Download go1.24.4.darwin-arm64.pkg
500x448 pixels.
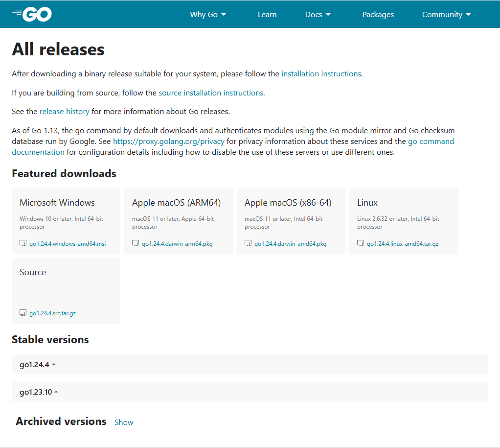(177, 244)
